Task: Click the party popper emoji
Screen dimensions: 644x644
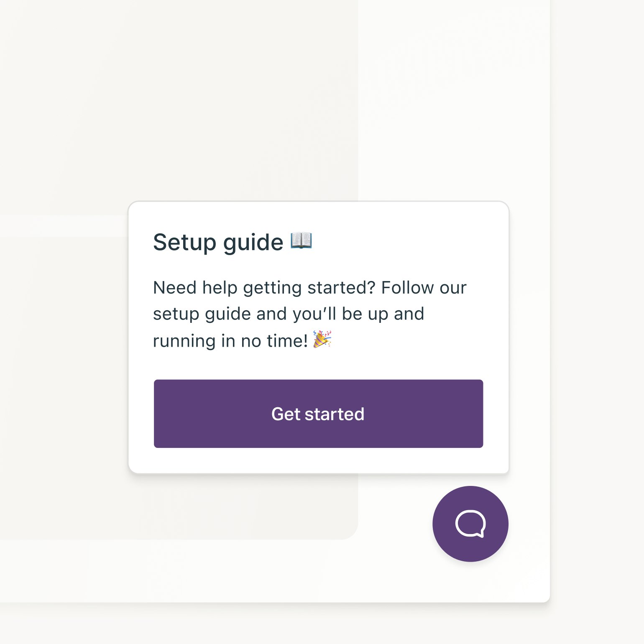Action: tap(322, 339)
